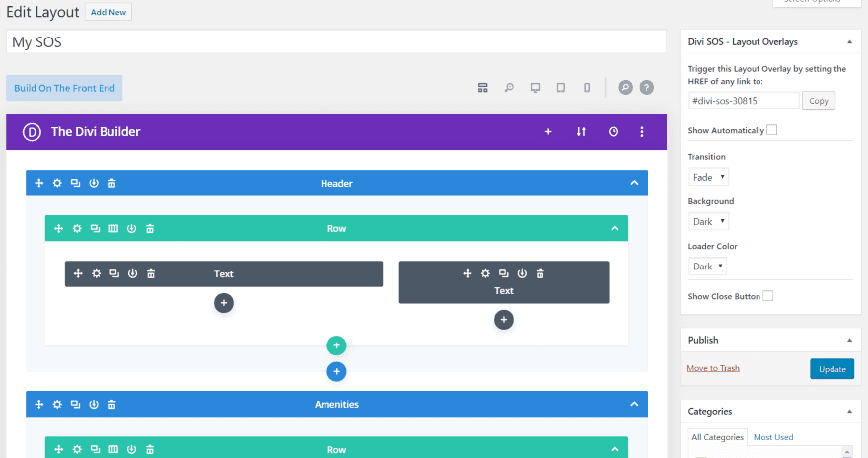Switch to wireframe view icon

tap(482, 88)
